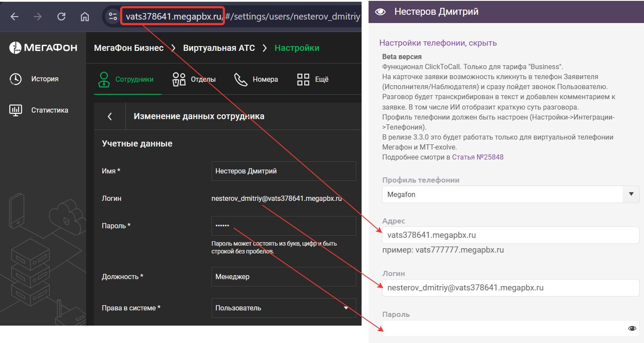The width and height of the screenshot is (644, 343).
Task: Switch to the Отделы tab
Action: point(194,79)
